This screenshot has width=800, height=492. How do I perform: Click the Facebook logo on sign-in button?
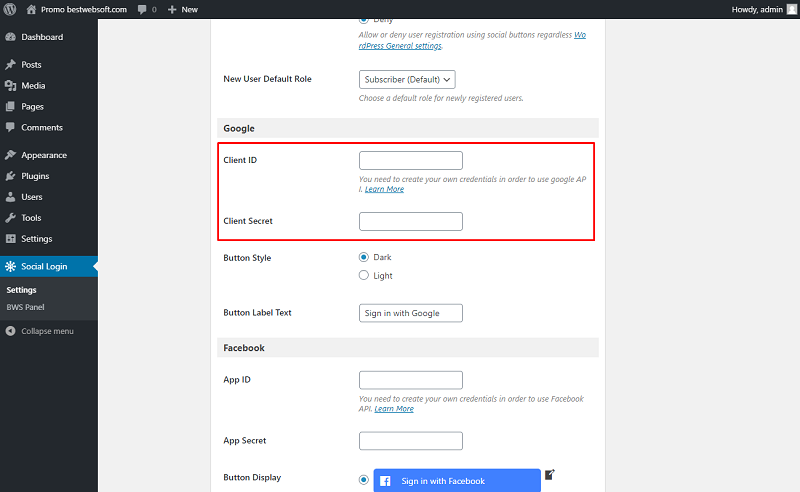(385, 481)
